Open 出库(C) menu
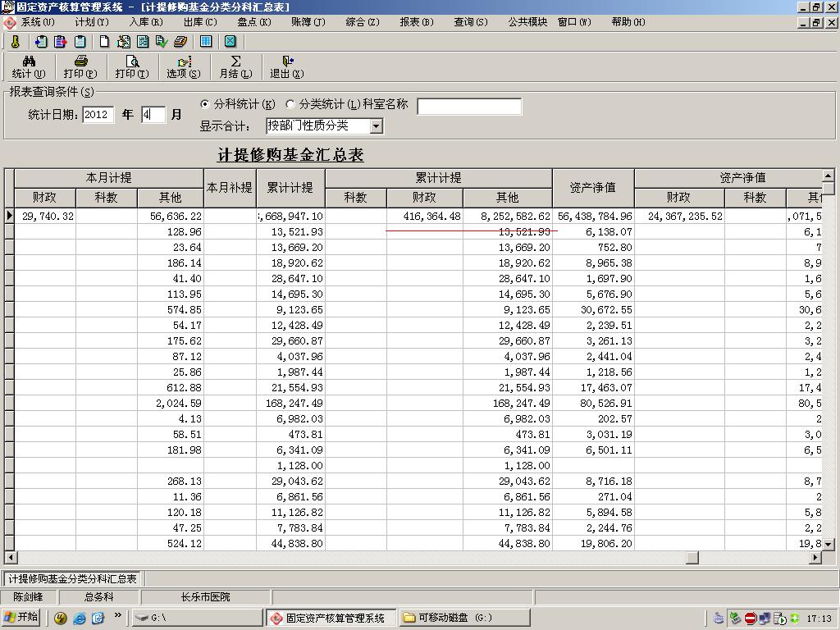This screenshot has height=630, width=840. (200, 22)
